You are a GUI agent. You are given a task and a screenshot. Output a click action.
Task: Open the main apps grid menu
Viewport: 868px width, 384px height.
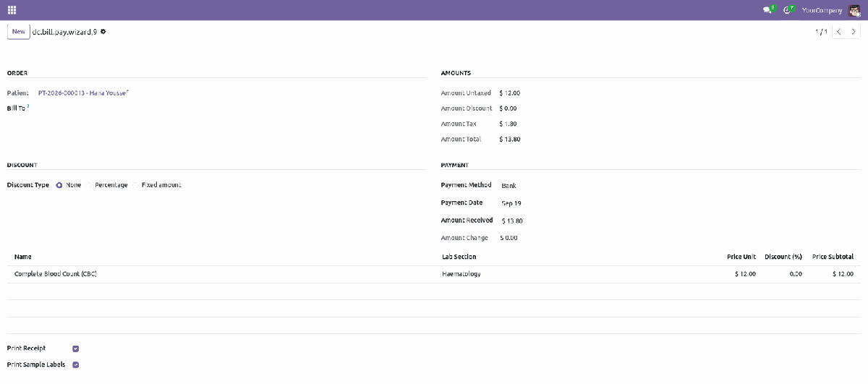(x=12, y=10)
